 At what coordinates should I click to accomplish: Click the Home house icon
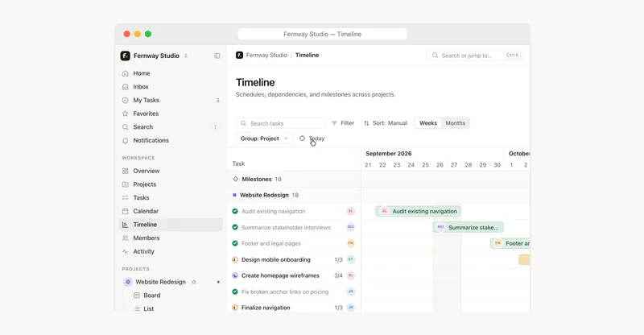pyautogui.click(x=126, y=73)
